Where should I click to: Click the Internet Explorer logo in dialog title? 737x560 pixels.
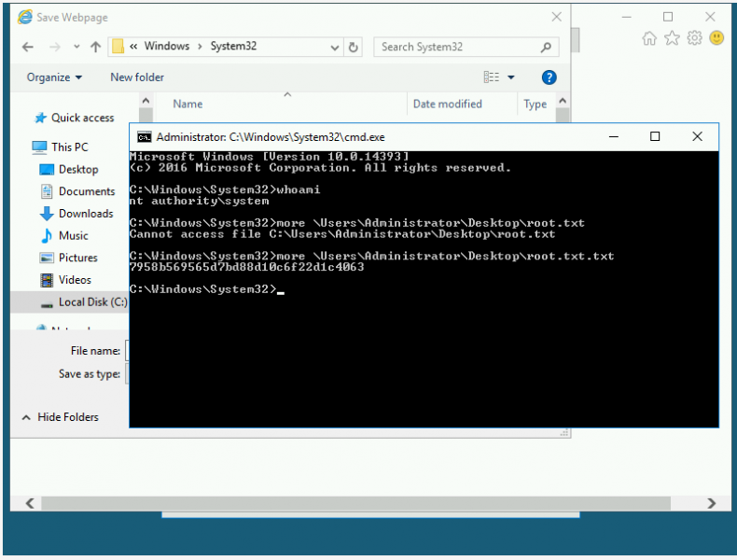coord(25,17)
